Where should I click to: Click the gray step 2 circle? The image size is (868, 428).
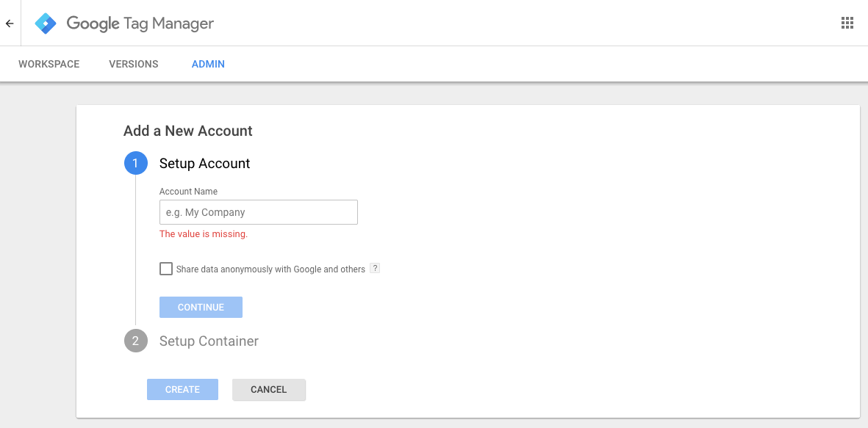pos(135,341)
